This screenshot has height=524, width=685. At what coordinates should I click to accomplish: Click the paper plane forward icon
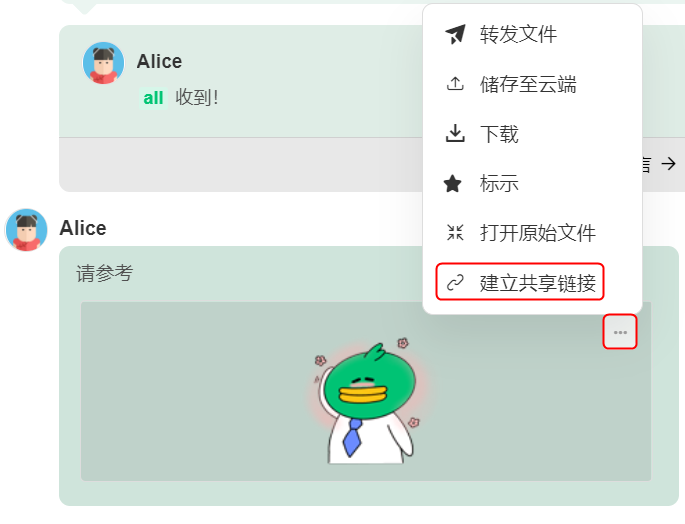pos(455,34)
